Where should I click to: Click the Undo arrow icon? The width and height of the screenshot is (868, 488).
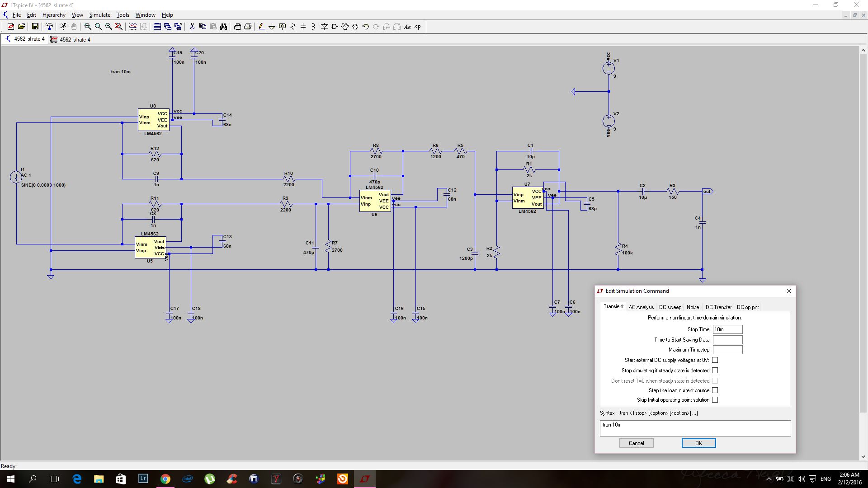[x=366, y=27]
